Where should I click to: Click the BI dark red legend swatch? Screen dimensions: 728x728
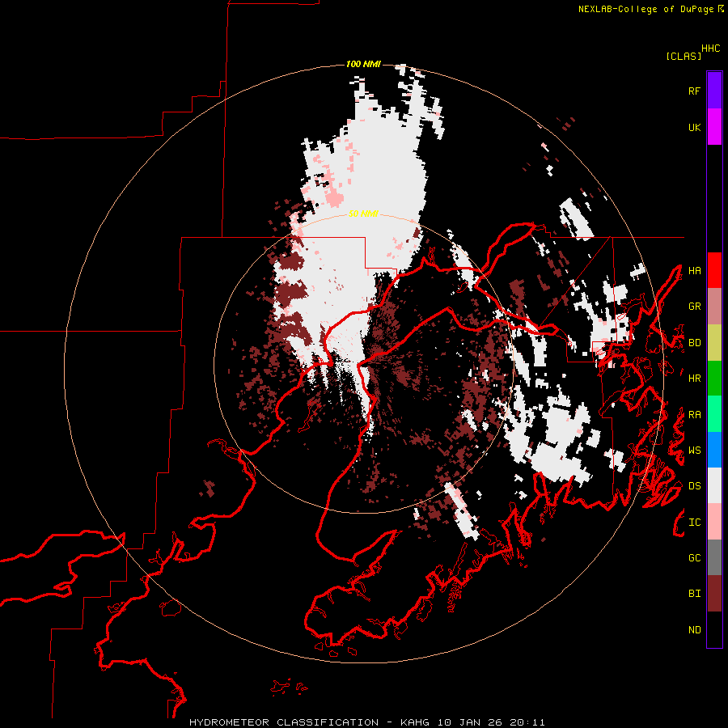(x=714, y=594)
